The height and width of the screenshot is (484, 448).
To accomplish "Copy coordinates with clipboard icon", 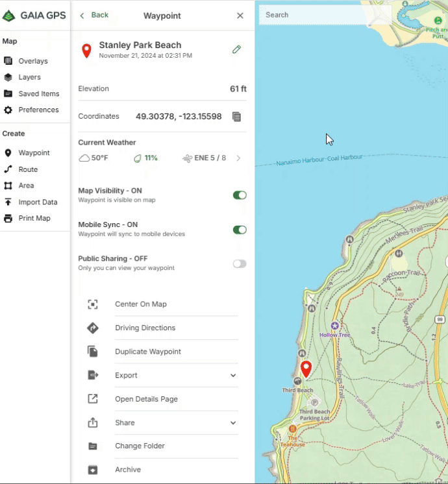I will [x=237, y=117].
